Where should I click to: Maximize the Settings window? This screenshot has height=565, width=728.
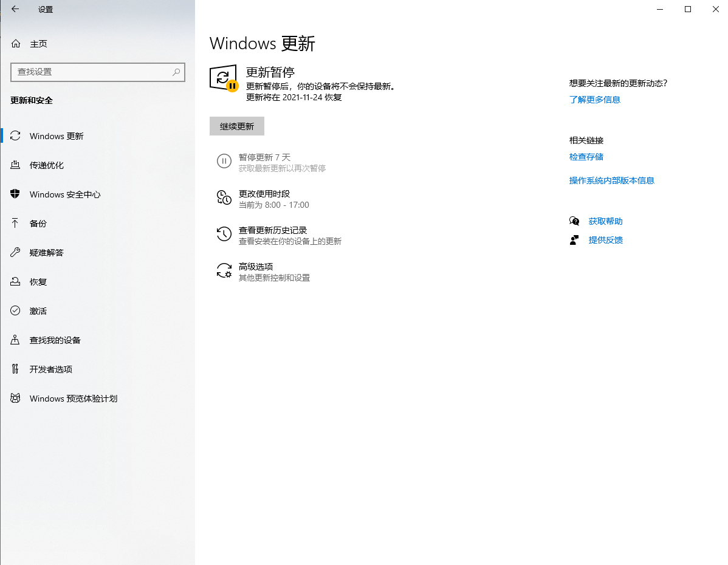point(688,9)
